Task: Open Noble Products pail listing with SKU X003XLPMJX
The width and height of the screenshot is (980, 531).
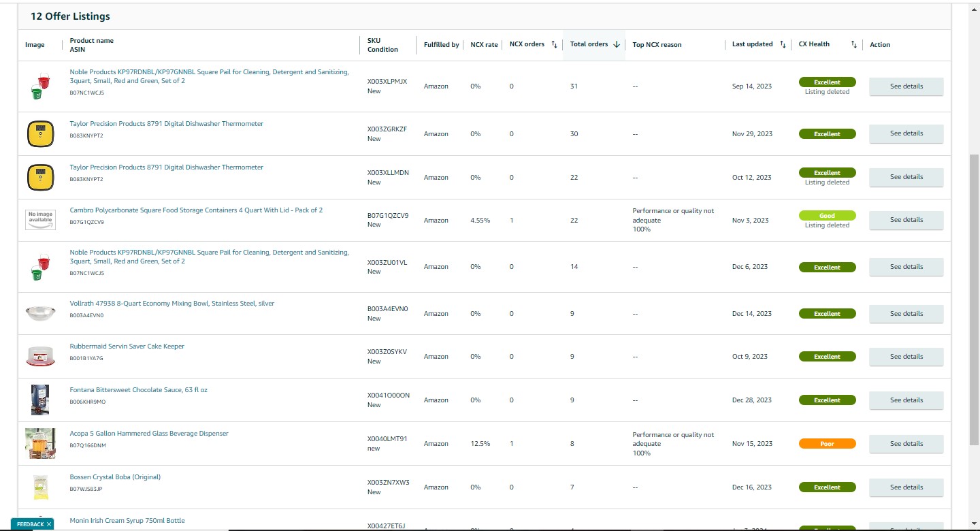Action: tap(210, 76)
